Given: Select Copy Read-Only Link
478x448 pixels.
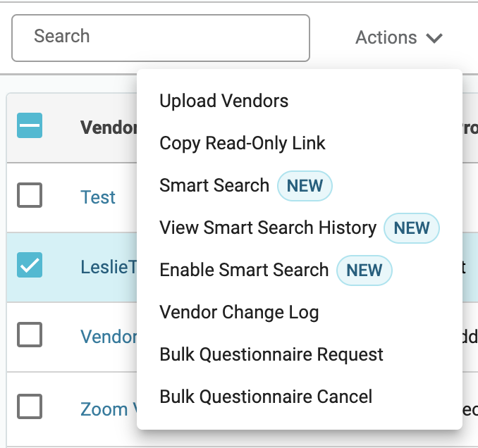Looking at the screenshot, I should (x=243, y=143).
